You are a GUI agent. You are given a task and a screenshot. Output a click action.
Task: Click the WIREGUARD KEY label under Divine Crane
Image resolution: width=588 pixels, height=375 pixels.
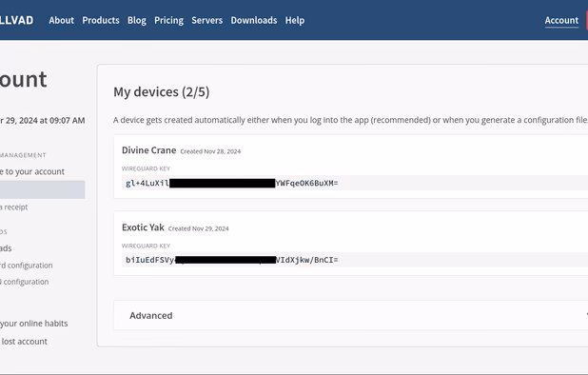pos(146,168)
